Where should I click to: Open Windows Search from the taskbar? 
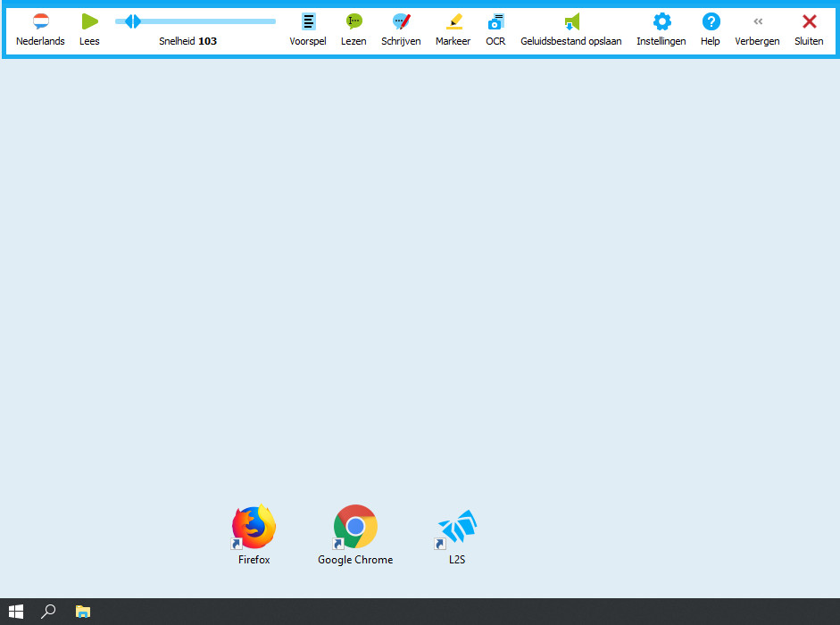point(48,612)
